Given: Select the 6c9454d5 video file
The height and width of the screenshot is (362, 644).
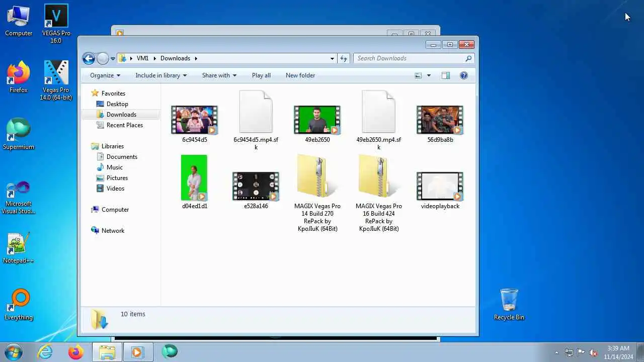Looking at the screenshot, I should [x=194, y=124].
